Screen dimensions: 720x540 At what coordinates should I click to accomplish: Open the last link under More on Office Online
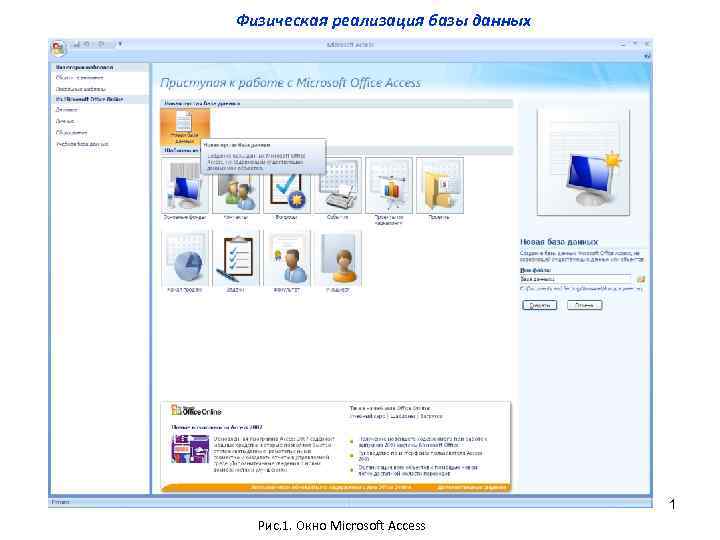pyautogui.click(x=432, y=416)
